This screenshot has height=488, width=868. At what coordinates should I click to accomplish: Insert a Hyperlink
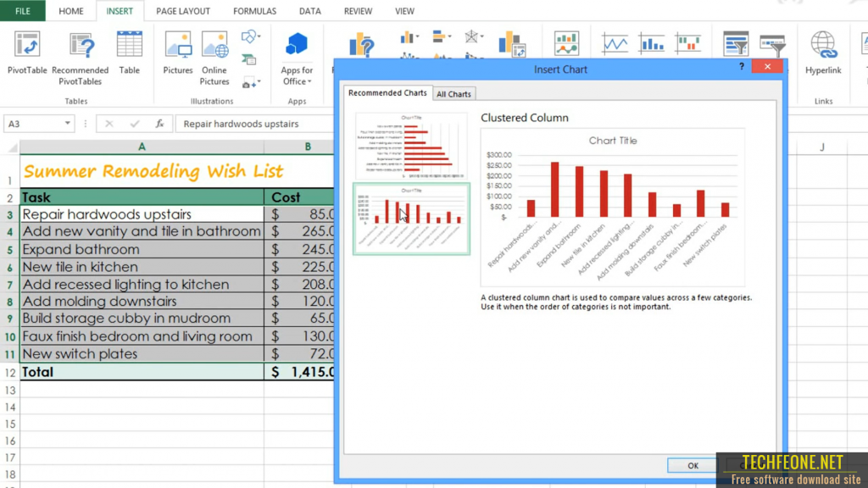(823, 53)
